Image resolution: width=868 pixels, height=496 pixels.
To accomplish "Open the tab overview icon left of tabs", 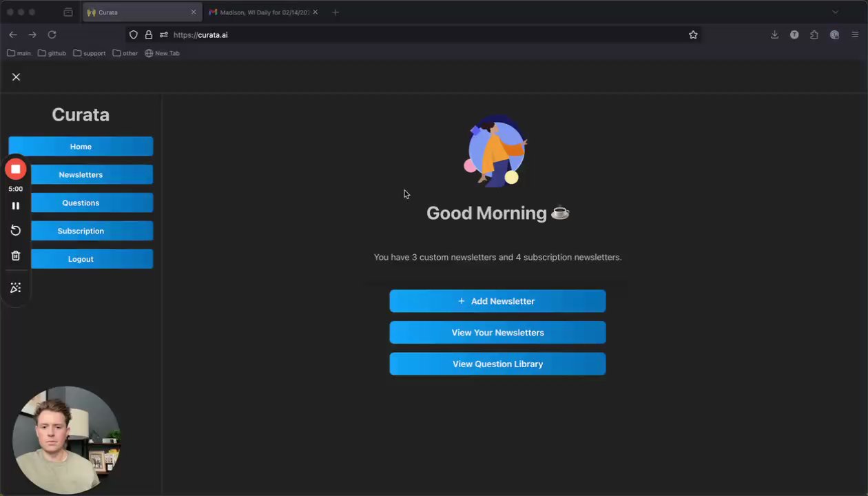I will 68,12.
